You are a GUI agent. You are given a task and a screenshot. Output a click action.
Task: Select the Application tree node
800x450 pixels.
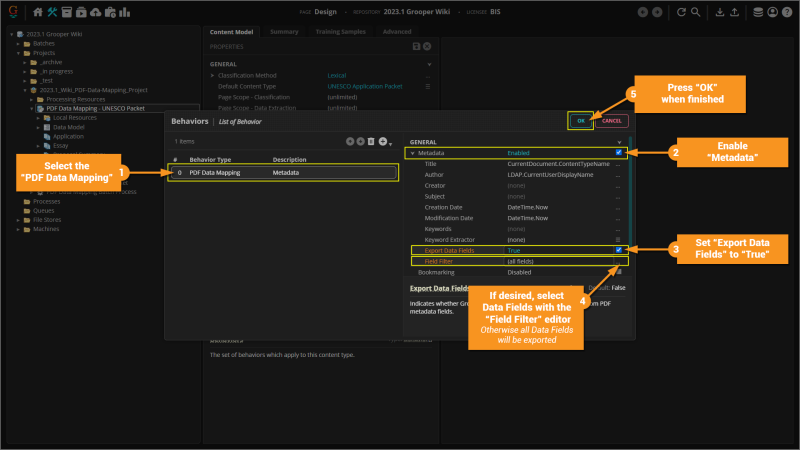[x=68, y=136]
